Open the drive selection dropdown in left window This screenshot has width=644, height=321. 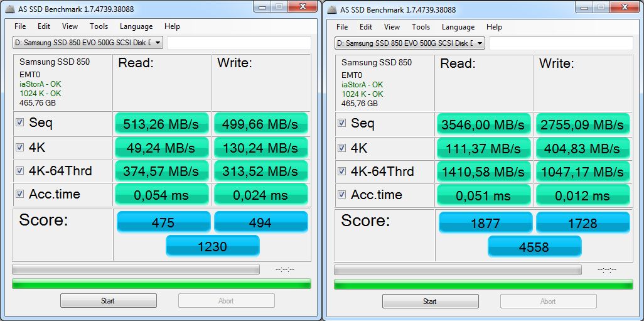pyautogui.click(x=88, y=42)
